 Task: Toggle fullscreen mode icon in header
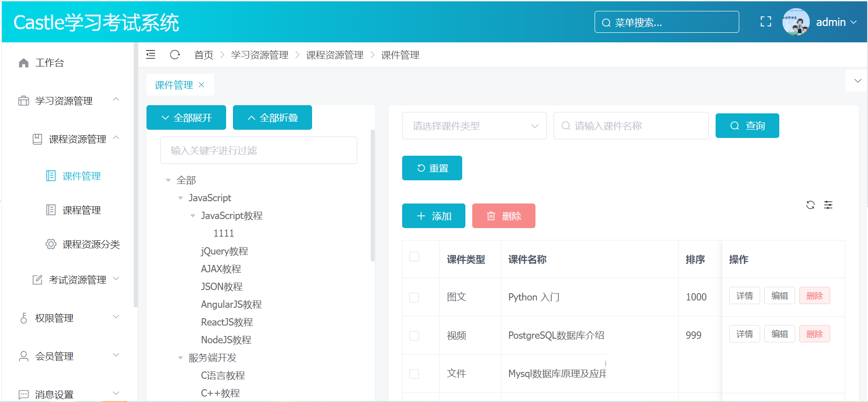(766, 22)
